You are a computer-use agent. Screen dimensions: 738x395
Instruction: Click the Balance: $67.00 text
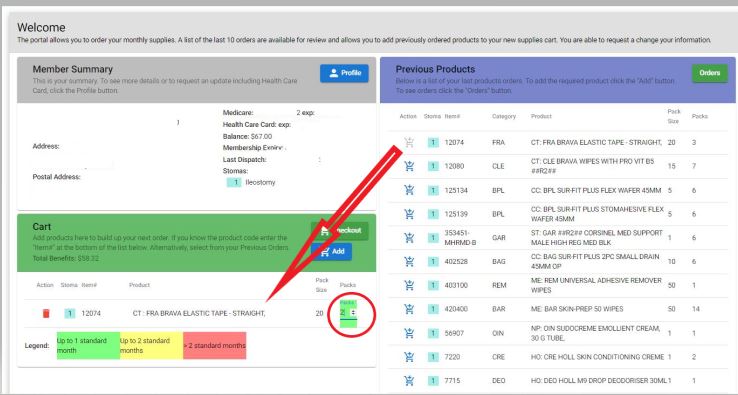[248, 137]
